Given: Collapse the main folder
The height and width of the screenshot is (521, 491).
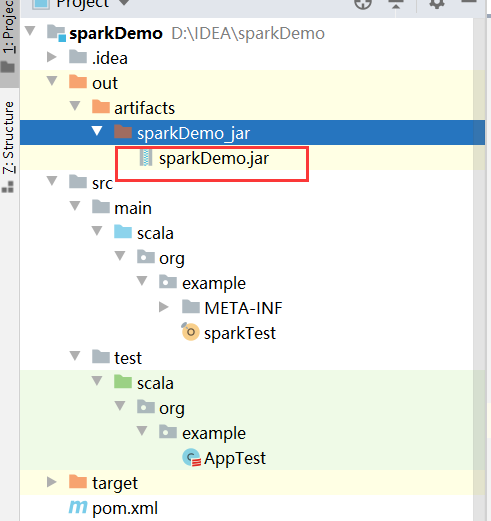Looking at the screenshot, I should point(75,206).
